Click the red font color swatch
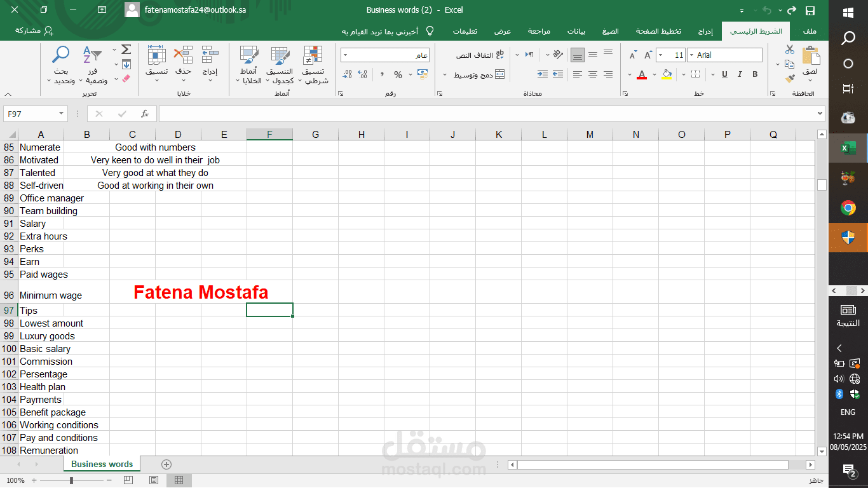 [x=642, y=75]
